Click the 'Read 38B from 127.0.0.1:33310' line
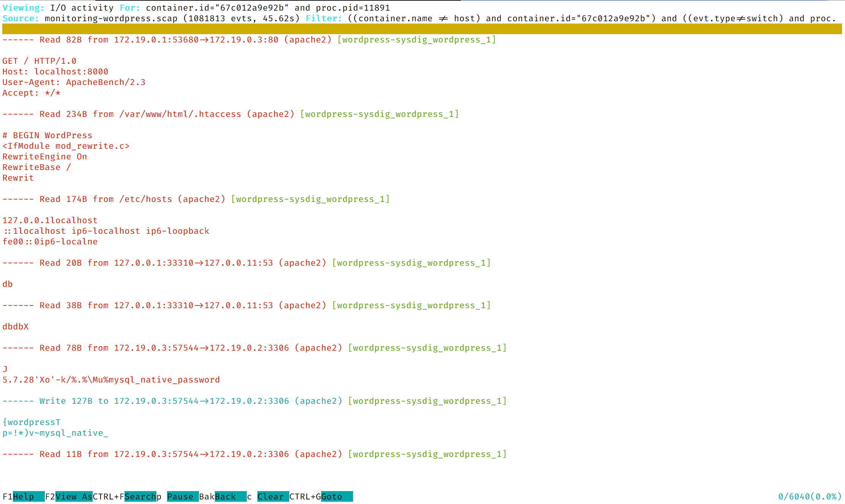The image size is (845, 504). (x=246, y=305)
